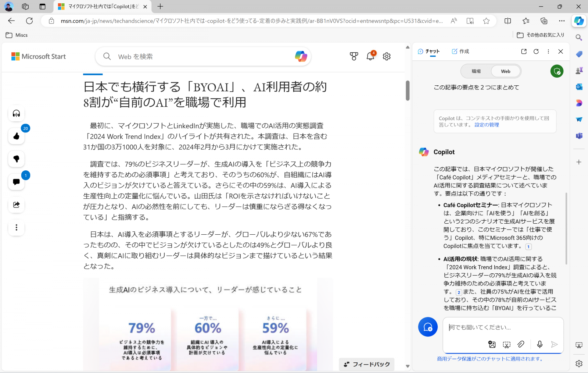Viewport: 588px width, 373px height.
Task: Attach a file to the Copilot prompt
Action: pyautogui.click(x=521, y=344)
